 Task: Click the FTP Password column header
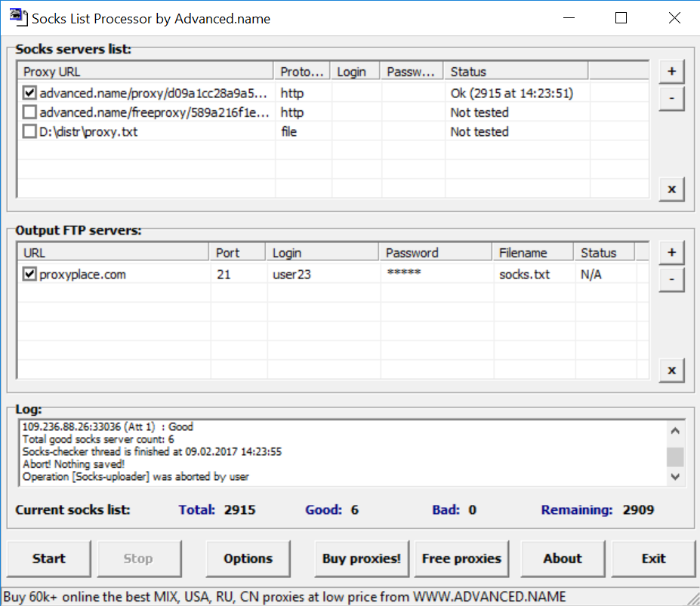point(436,253)
